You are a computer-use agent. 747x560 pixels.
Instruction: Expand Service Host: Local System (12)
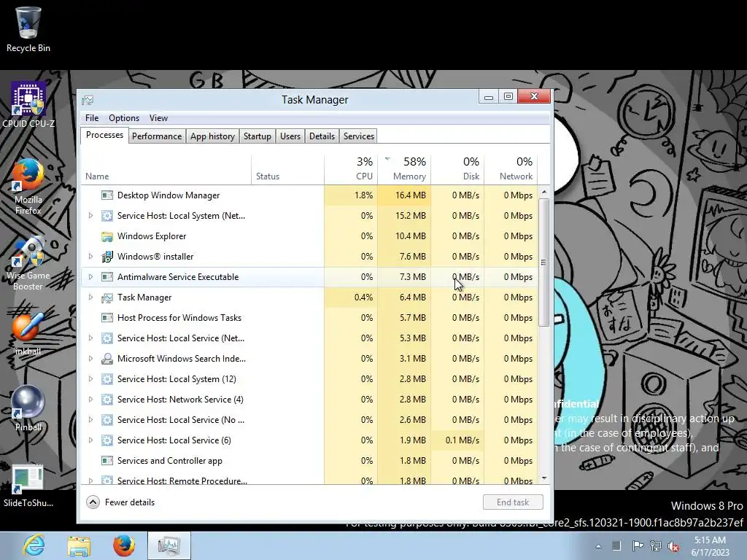pyautogui.click(x=90, y=379)
